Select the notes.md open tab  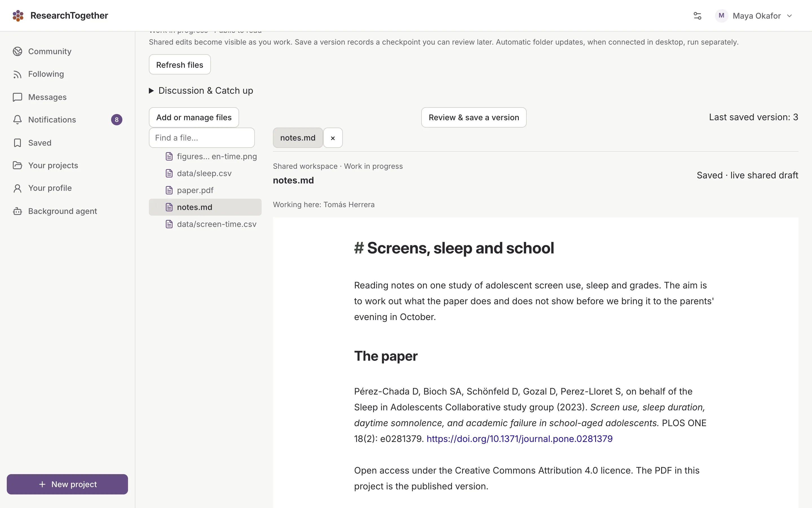point(298,138)
